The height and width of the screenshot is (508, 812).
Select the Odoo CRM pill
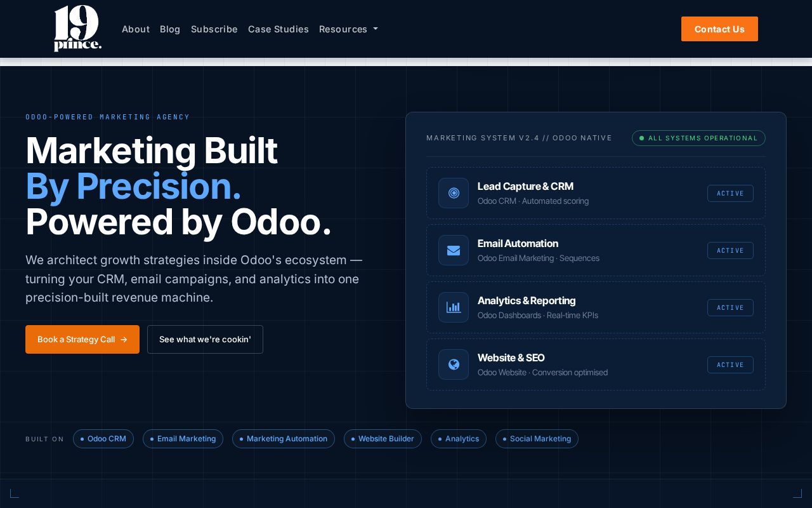103,439
